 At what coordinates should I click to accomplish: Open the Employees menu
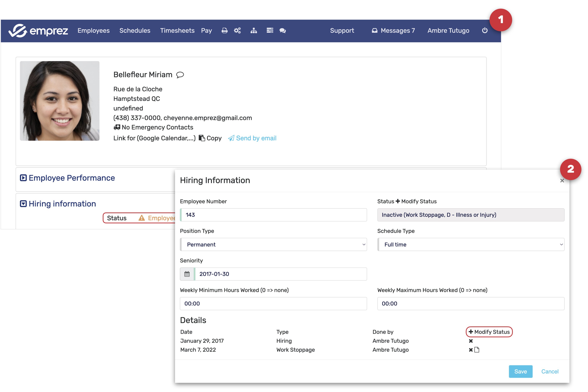(x=94, y=31)
